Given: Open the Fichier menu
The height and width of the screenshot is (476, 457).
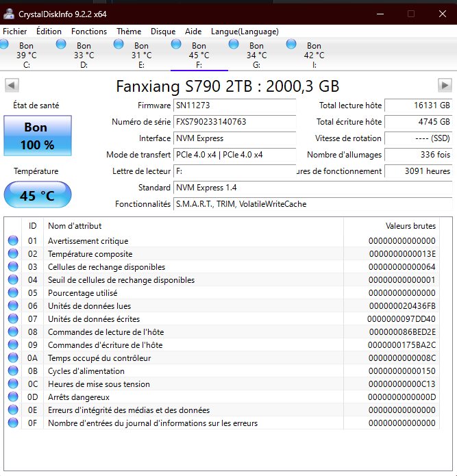Looking at the screenshot, I should pyautogui.click(x=14, y=32).
